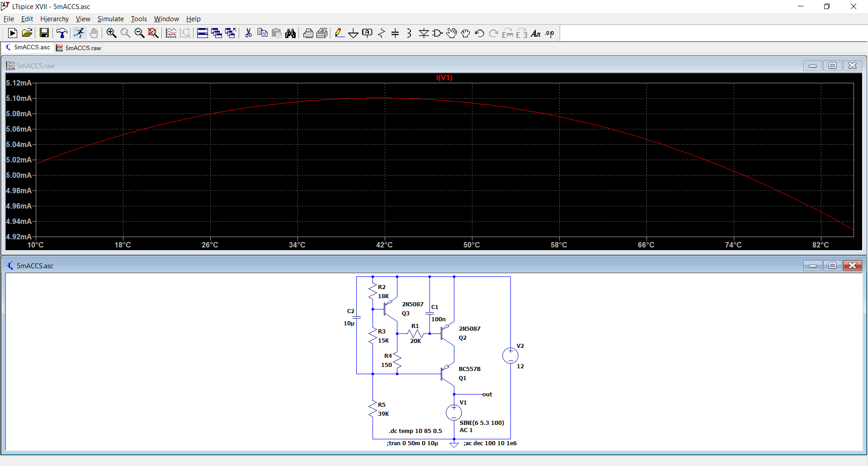
Task: Click the I(V1) trace label
Action: (x=444, y=78)
